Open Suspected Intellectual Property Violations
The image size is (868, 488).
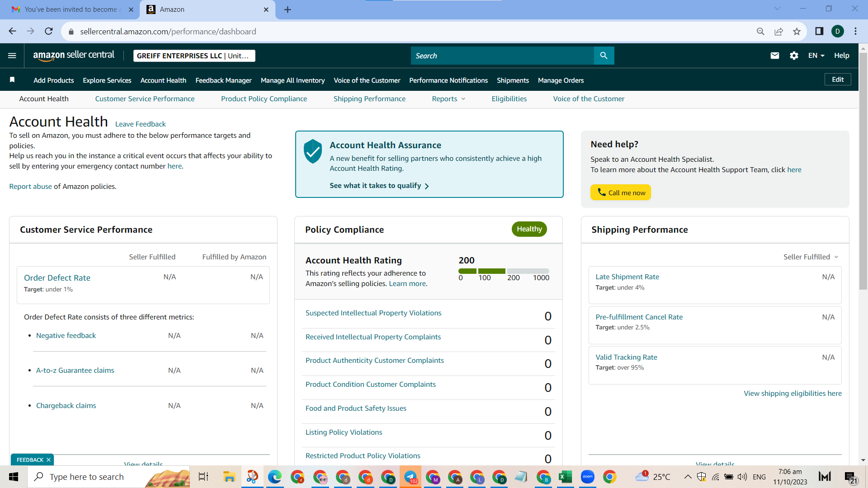click(373, 313)
